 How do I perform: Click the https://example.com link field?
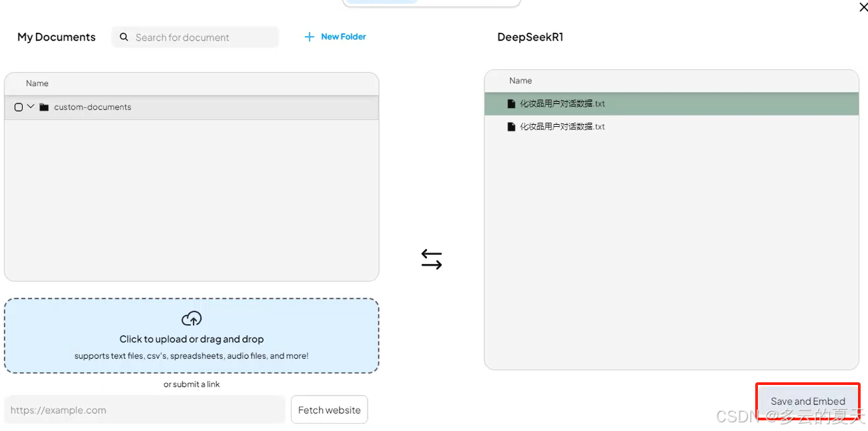[145, 410]
